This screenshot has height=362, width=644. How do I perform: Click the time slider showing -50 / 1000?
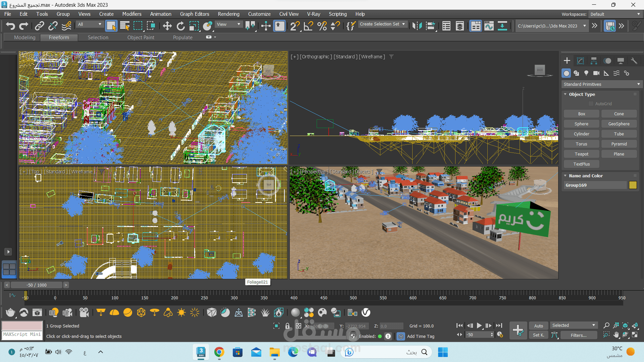pyautogui.click(x=37, y=285)
